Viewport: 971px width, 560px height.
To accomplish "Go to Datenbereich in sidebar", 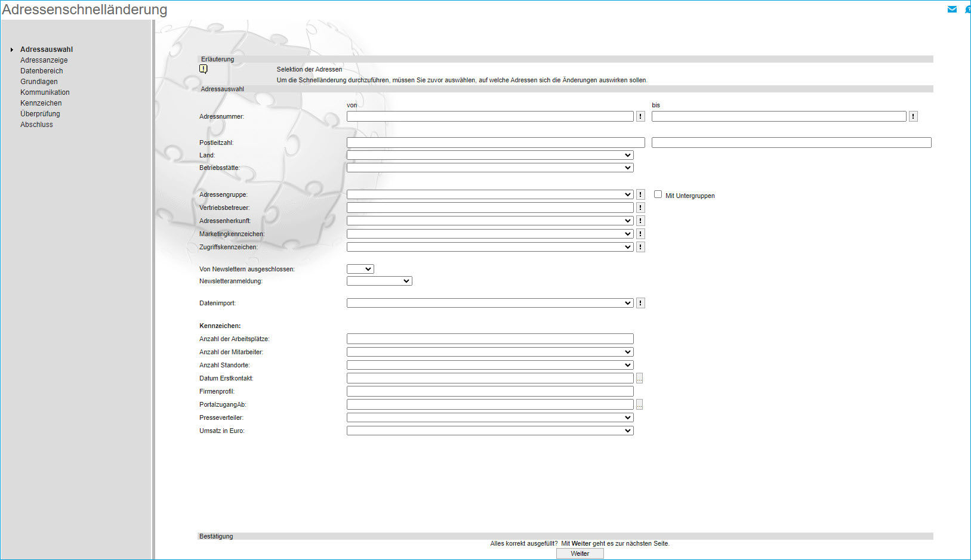I will coord(41,71).
